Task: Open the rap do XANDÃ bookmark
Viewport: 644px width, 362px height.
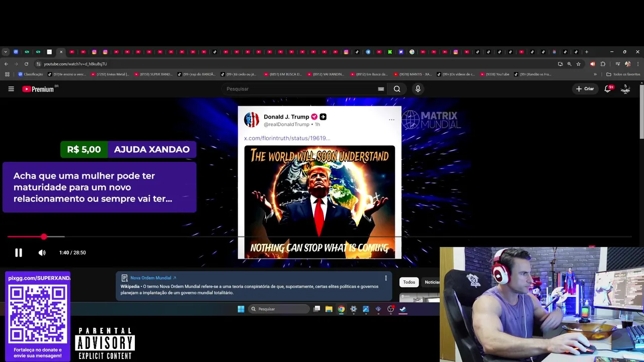Action: click(x=197, y=74)
